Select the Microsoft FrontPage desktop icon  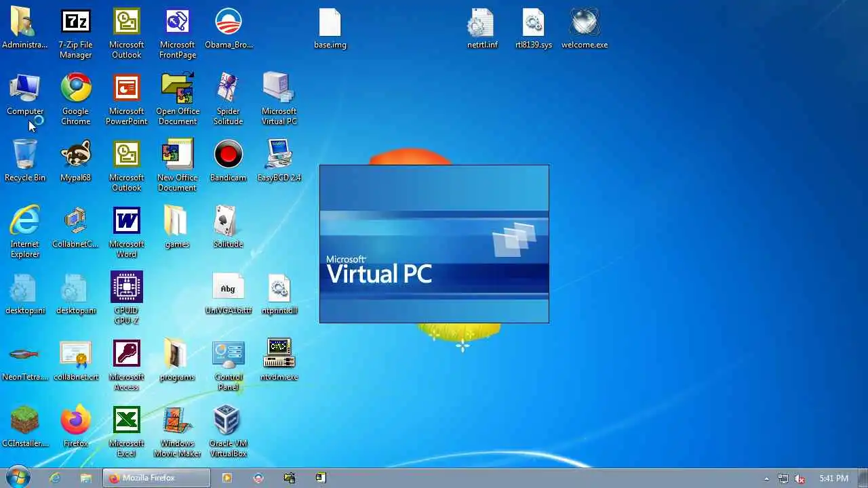[178, 34]
